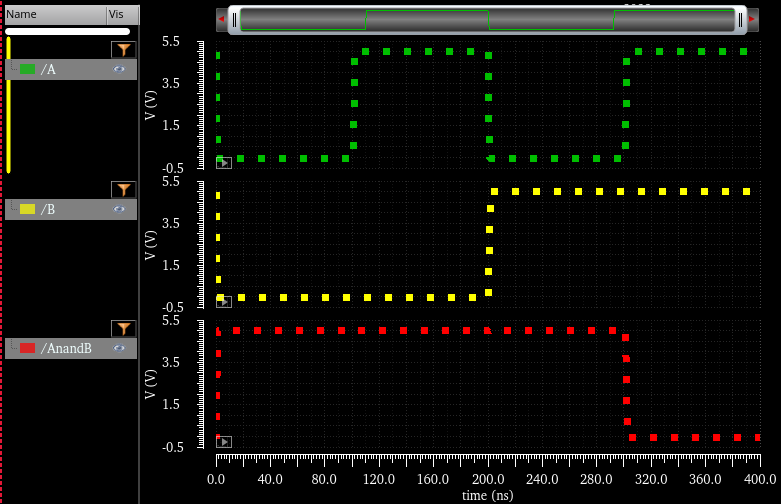Open the filter icon above /AnandB

pyautogui.click(x=124, y=329)
